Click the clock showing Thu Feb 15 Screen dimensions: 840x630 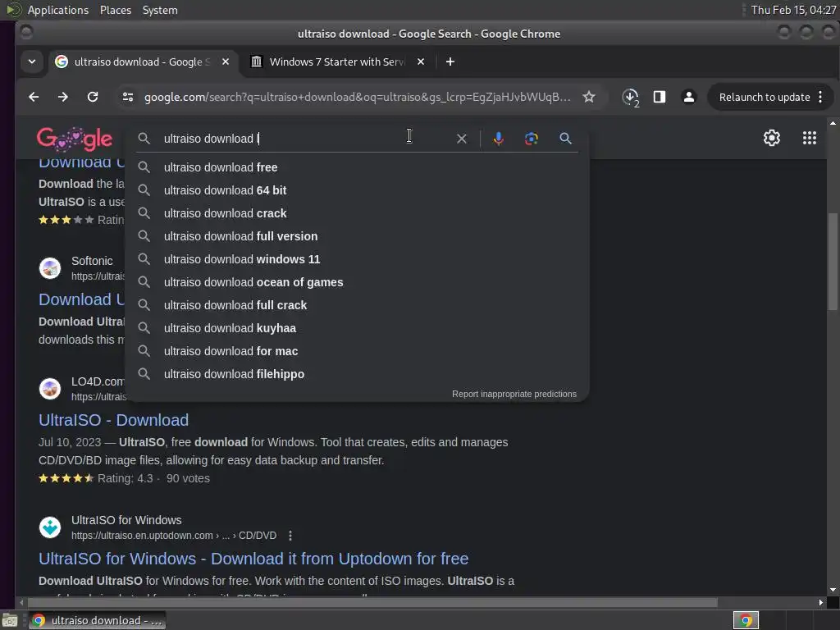[793, 10]
